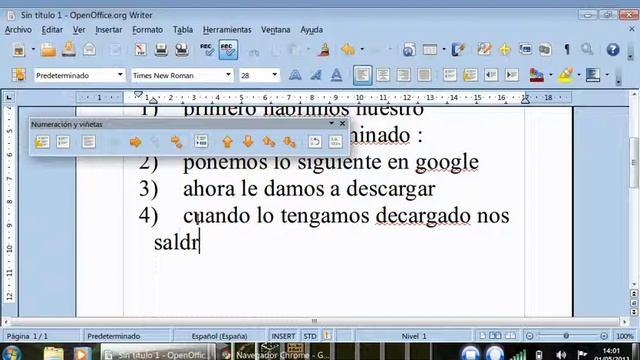Image resolution: width=640 pixels, height=360 pixels.
Task: Click the Spelling and Grammar check icon
Action: [207, 50]
